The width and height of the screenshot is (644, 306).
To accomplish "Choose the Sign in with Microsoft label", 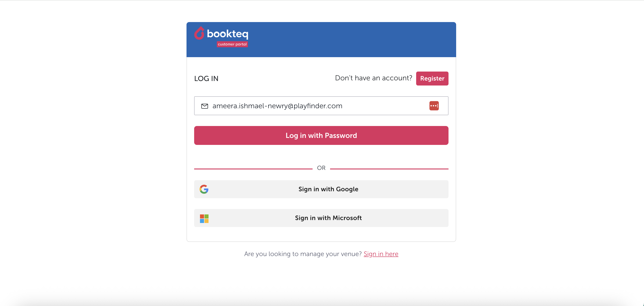I will point(328,218).
